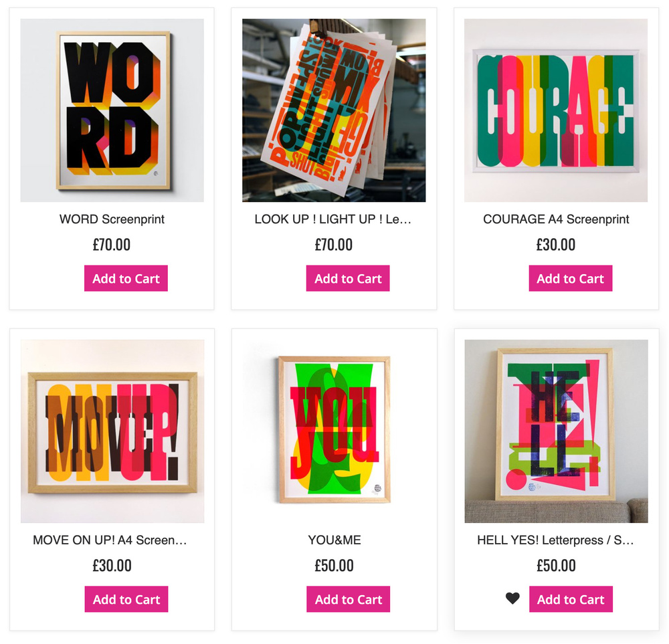Click the YOU&ME product title
The image size is (669, 644).
[x=334, y=540]
